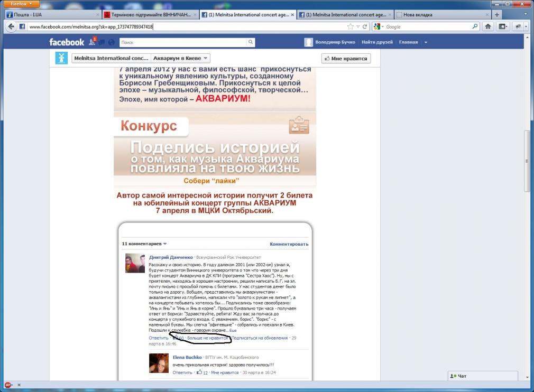Open the account arrow next to Главная
This screenshot has width=534, height=392.
pos(426,42)
